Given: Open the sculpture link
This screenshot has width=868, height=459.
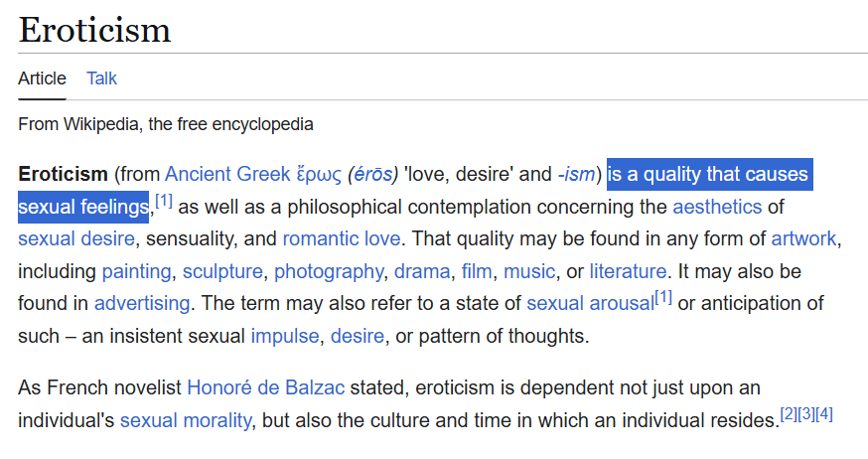Looking at the screenshot, I should click(x=222, y=272).
